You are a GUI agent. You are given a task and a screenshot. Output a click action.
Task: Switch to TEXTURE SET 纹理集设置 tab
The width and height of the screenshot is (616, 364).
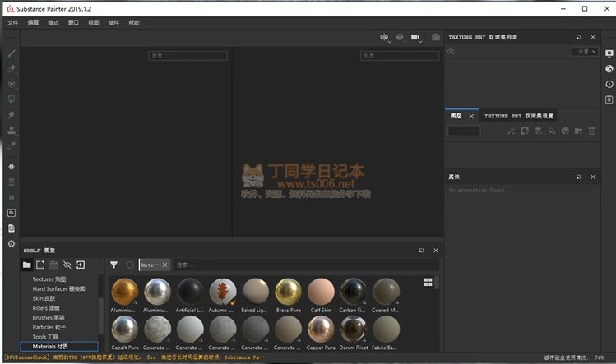click(518, 116)
